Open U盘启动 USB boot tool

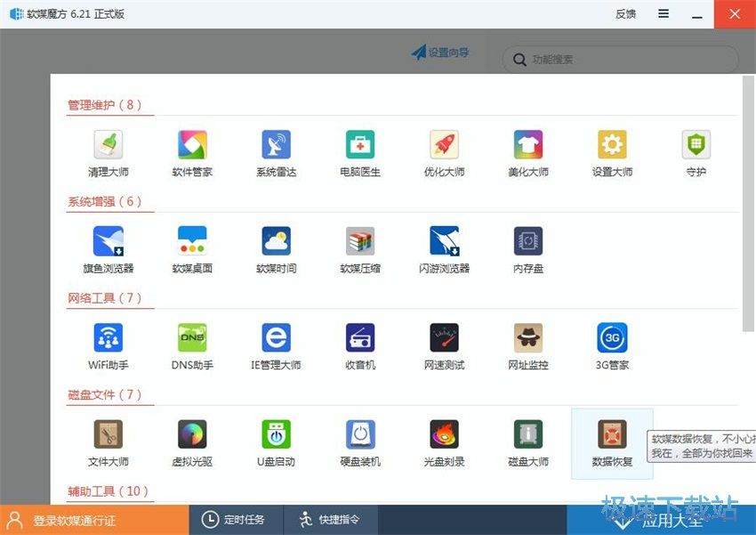(277, 442)
